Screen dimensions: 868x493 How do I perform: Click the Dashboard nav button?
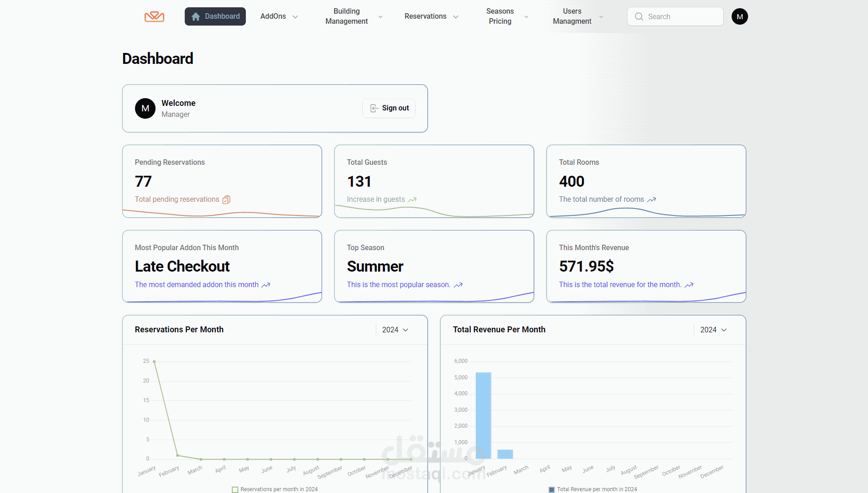(215, 16)
